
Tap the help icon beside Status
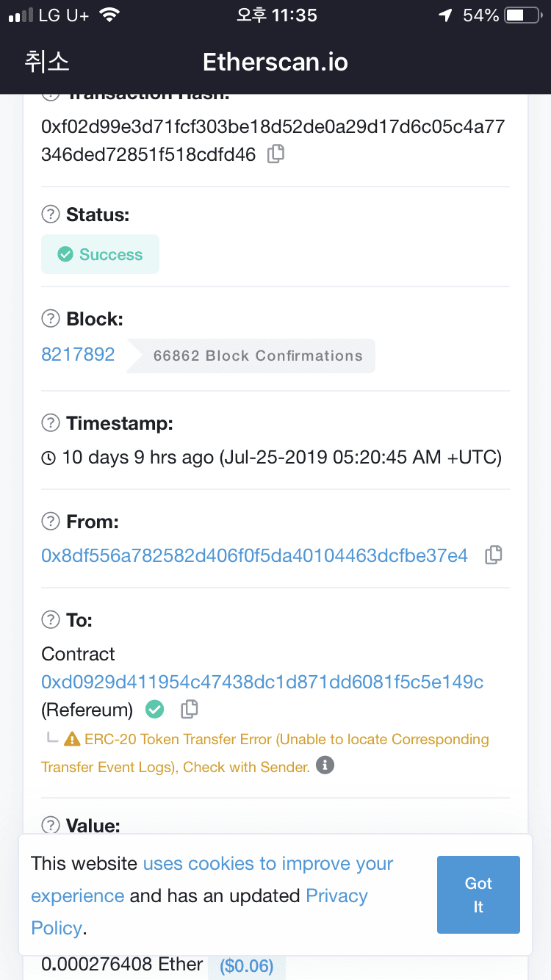click(50, 215)
